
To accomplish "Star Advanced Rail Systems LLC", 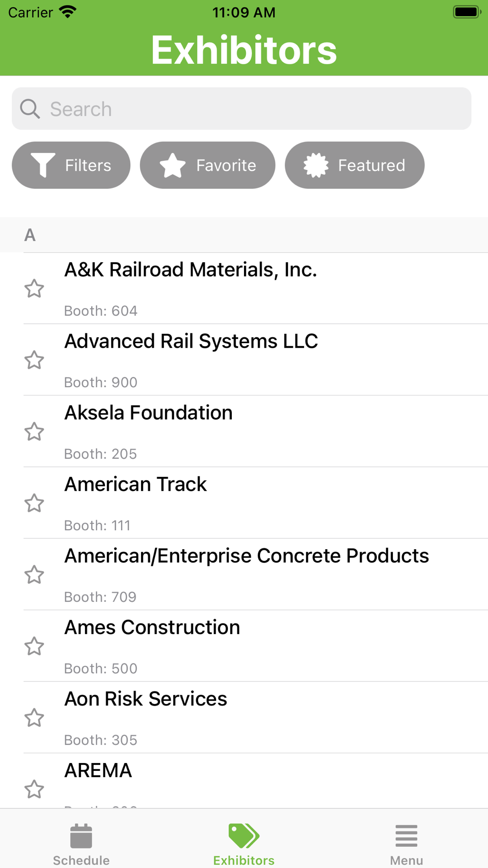I will pyautogui.click(x=34, y=360).
